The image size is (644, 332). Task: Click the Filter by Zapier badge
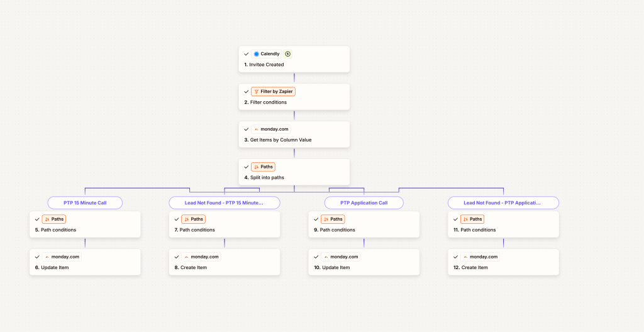coord(273,92)
